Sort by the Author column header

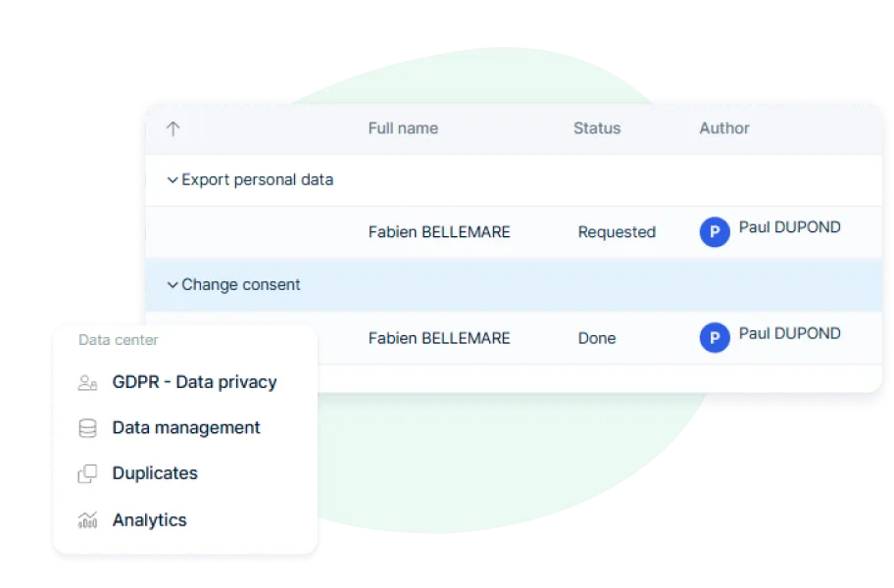coord(724,128)
